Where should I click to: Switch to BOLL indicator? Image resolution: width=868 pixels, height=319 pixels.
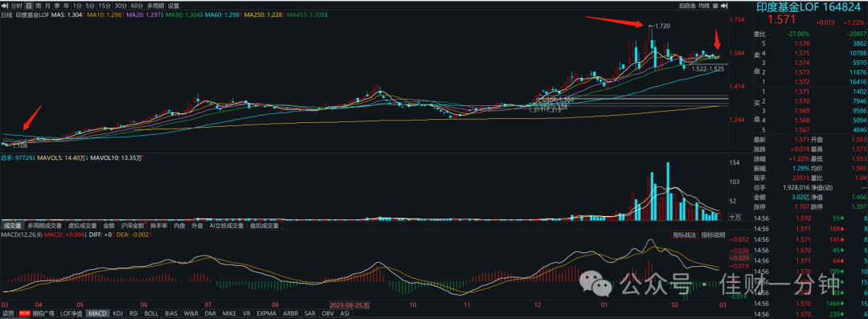(x=152, y=313)
